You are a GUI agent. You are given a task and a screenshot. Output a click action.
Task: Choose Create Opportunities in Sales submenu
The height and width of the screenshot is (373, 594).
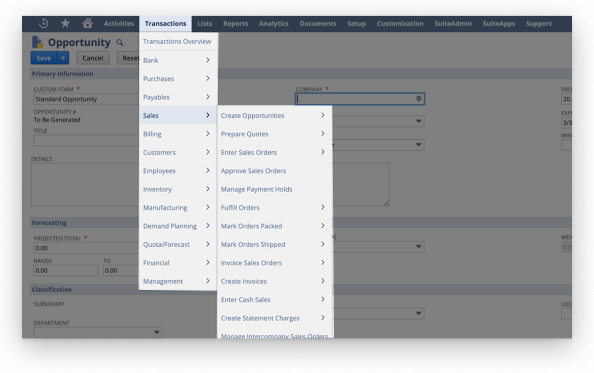click(x=275, y=115)
